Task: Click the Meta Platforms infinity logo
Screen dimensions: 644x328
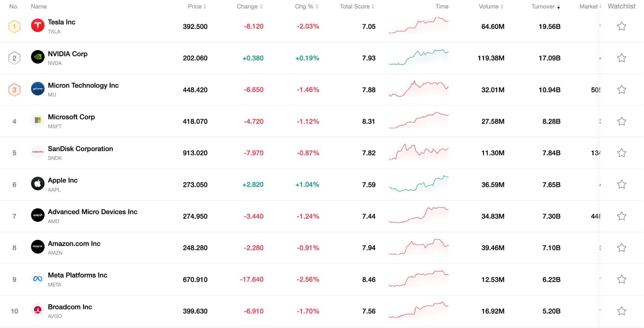Action: point(38,279)
